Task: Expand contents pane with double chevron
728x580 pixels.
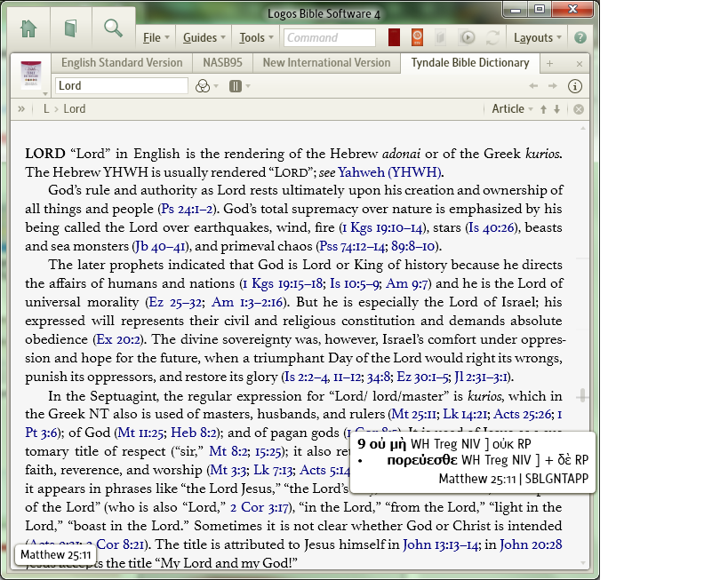Action: pyautogui.click(x=21, y=109)
